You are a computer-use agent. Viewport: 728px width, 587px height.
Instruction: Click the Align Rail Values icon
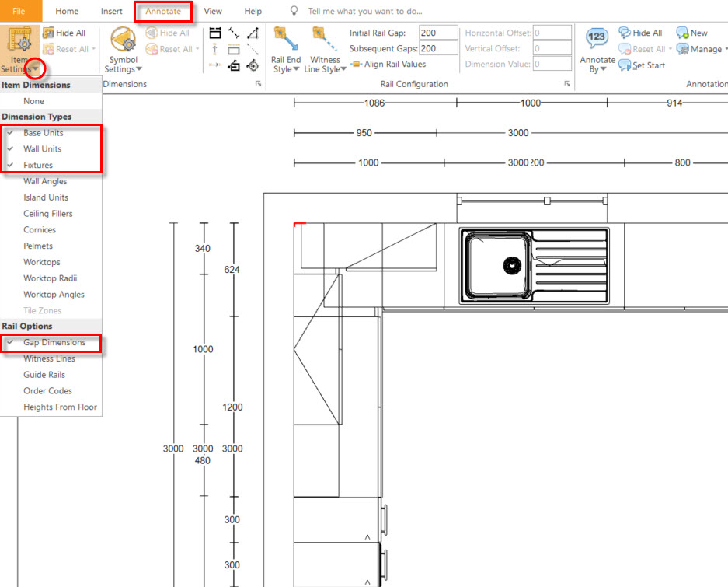pyautogui.click(x=356, y=64)
